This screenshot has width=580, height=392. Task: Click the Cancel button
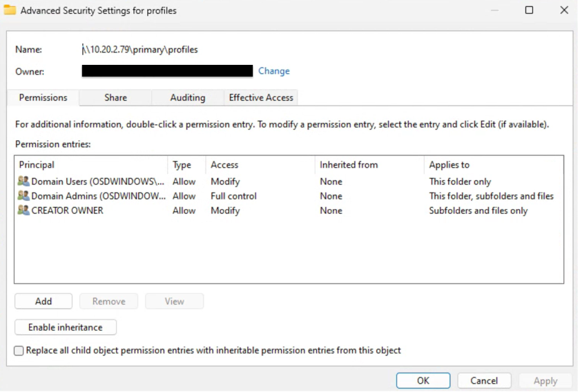tap(484, 380)
